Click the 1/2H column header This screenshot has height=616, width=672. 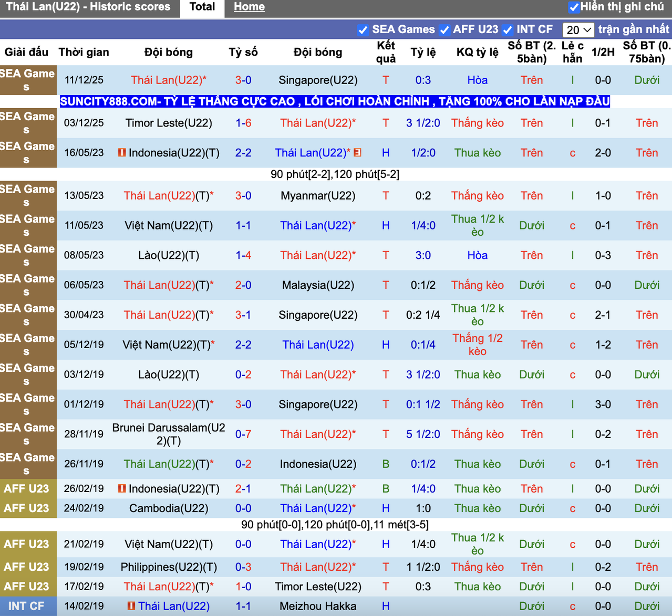coord(603,52)
